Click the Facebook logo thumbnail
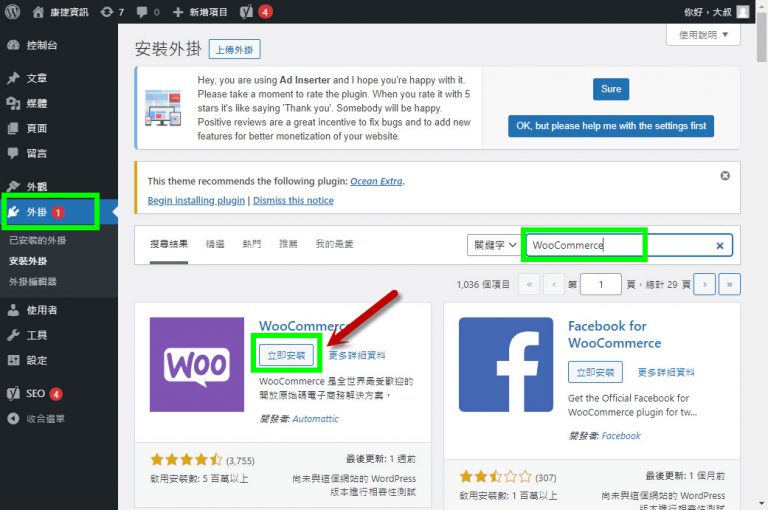Image resolution: width=768 pixels, height=510 pixels. (x=506, y=364)
